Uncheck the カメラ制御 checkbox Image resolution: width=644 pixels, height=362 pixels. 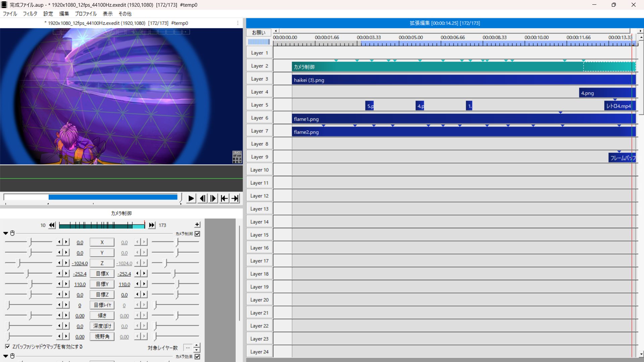[197, 234]
